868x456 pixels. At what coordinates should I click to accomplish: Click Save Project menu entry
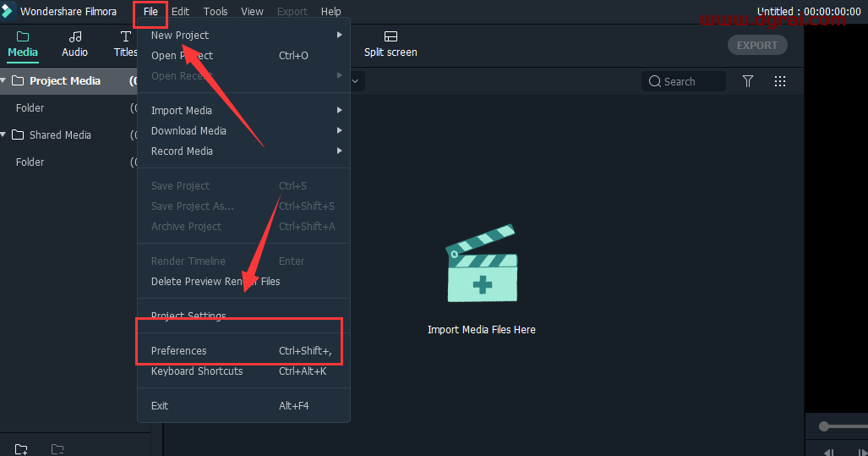[x=243, y=185]
